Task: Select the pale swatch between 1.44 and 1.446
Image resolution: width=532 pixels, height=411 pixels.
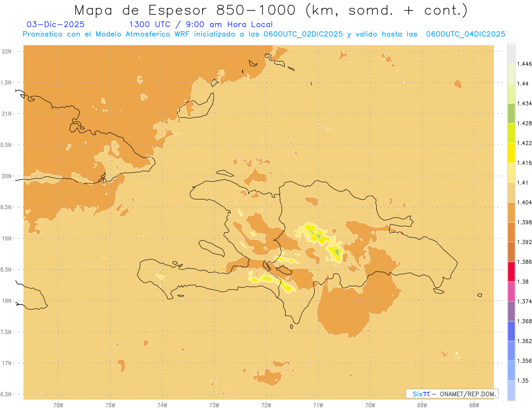Action: (x=511, y=74)
